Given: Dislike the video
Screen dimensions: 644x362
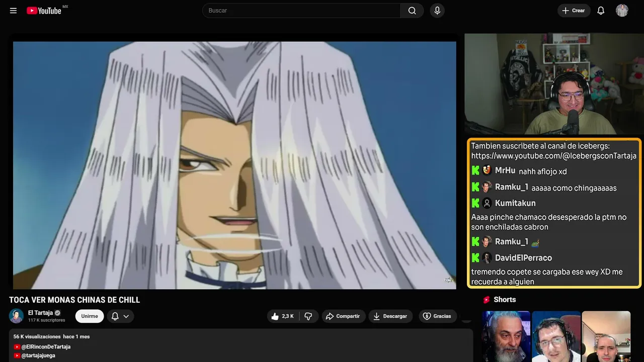Looking at the screenshot, I should tap(308, 316).
